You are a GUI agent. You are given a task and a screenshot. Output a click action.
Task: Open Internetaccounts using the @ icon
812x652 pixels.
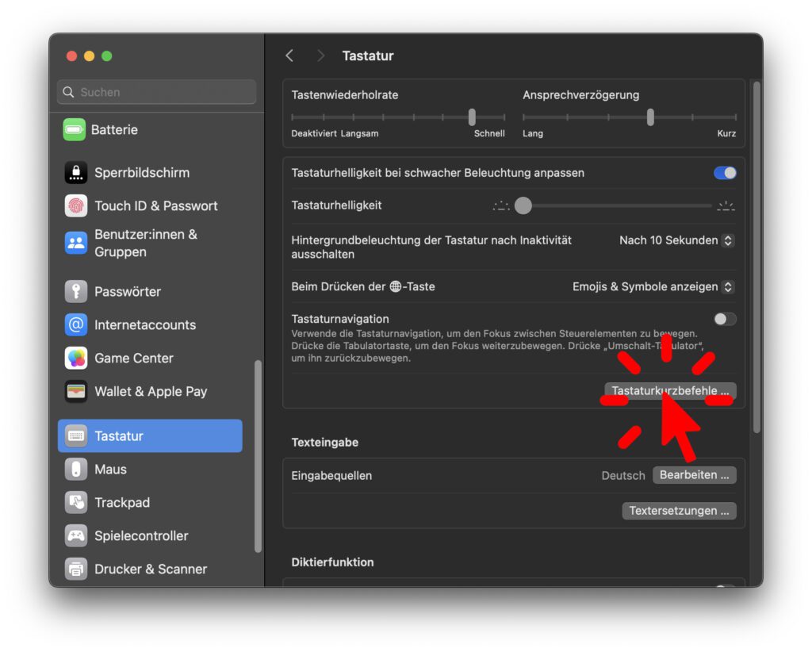point(76,324)
